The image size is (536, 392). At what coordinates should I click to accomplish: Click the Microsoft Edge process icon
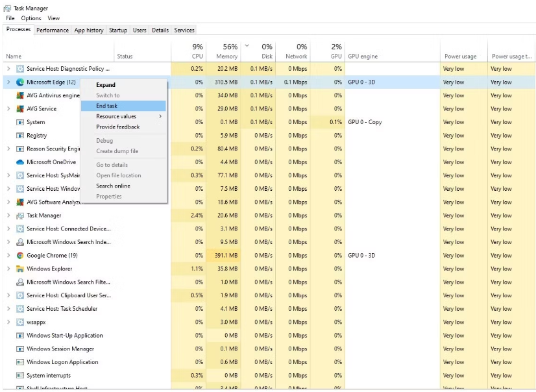coord(20,82)
